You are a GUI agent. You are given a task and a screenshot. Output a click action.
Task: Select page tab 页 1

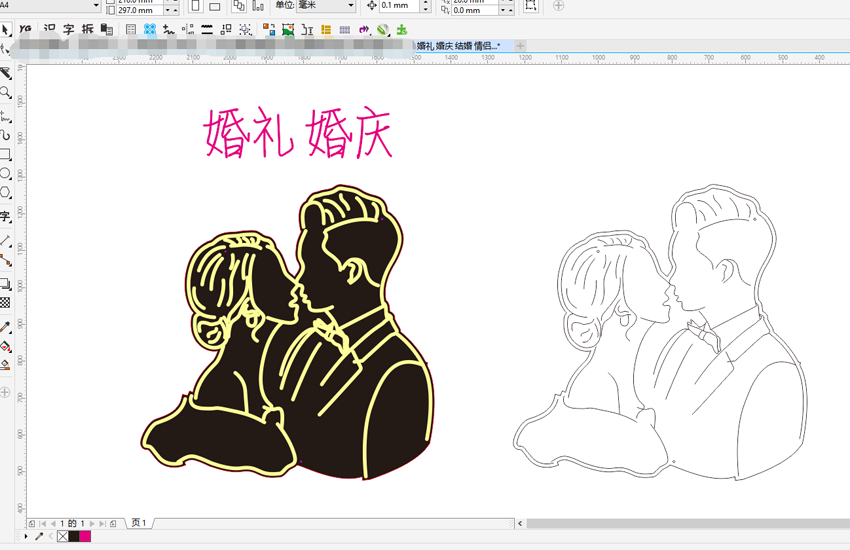[x=139, y=523]
